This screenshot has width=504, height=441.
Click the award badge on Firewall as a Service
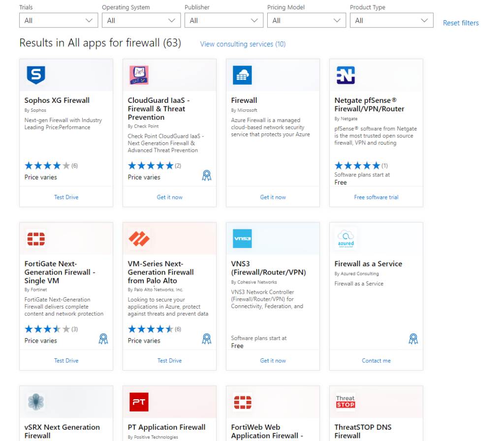click(x=413, y=339)
